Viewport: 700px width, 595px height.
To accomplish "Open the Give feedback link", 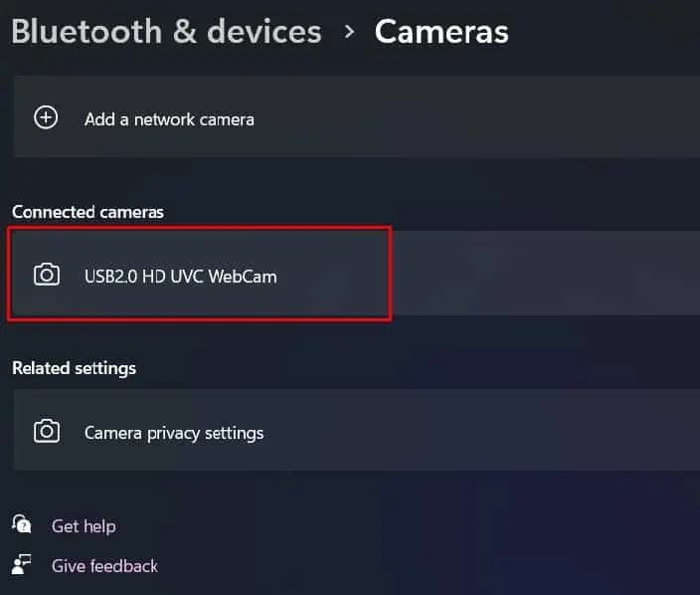I will 104,566.
